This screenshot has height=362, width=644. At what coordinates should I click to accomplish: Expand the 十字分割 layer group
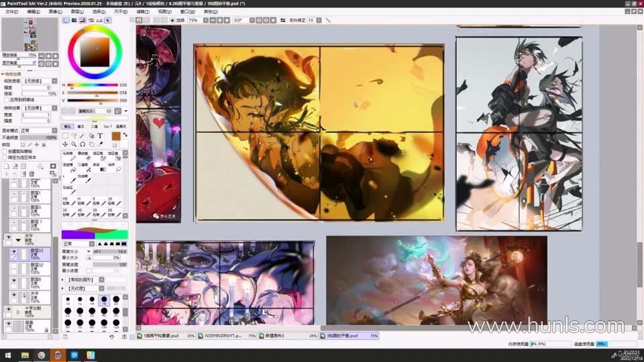[18, 312]
